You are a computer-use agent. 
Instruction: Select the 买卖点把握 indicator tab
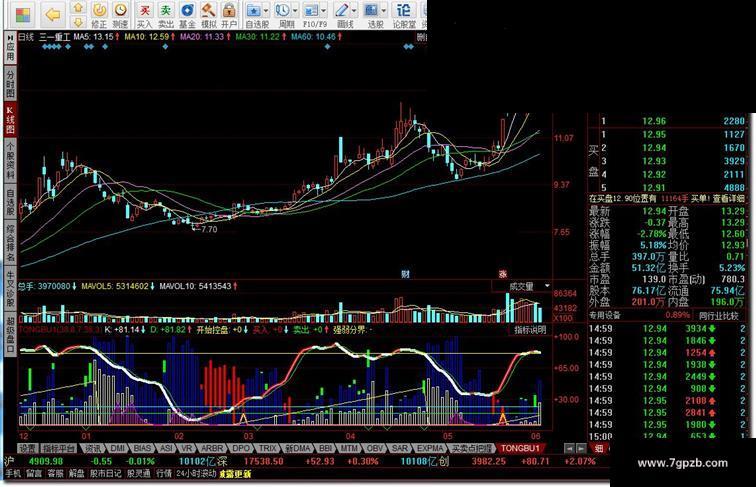(471, 448)
